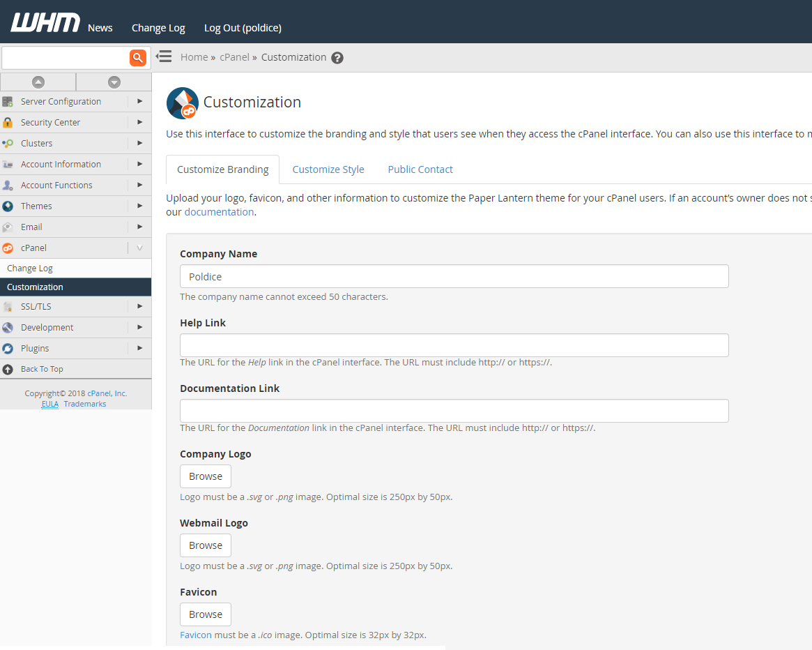
Task: Click Back To Top label
Action: click(x=42, y=369)
